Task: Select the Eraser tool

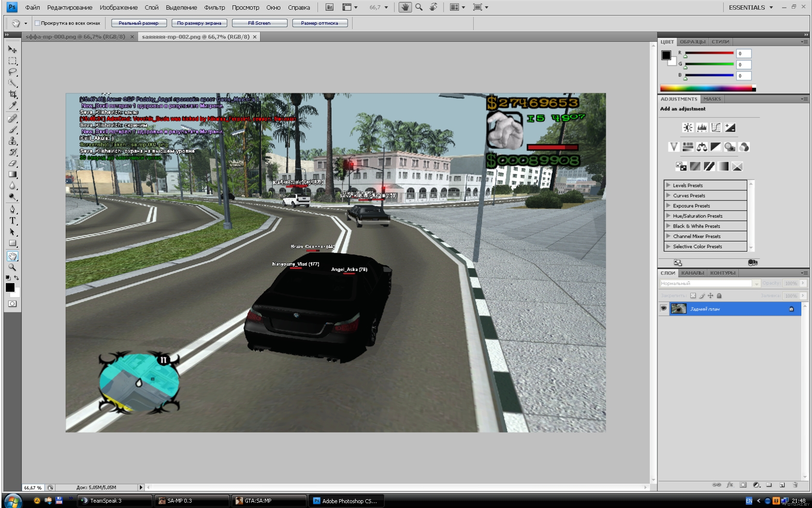Action: pos(12,163)
